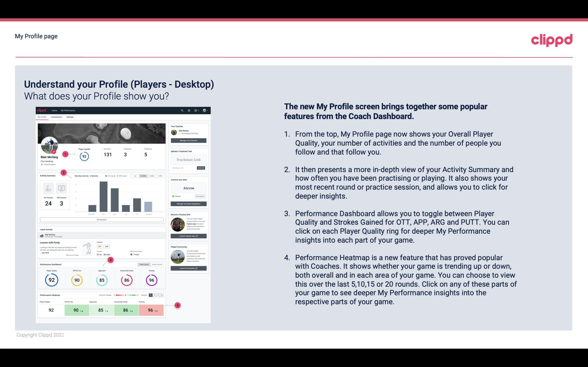Screen dimensions: 588x367
Task: Expand the 5 rounds heatmap view selector
Action: (x=151, y=295)
